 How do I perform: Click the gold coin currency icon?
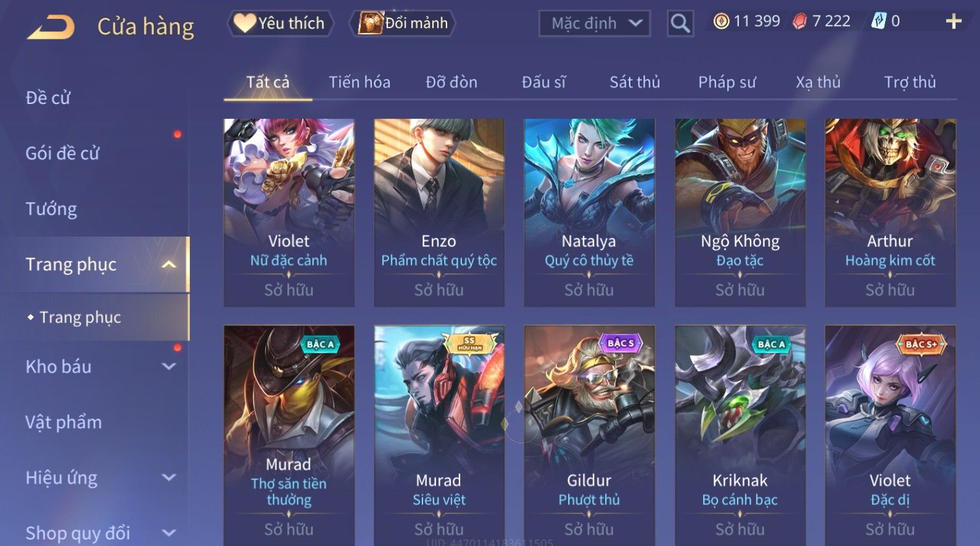(721, 21)
